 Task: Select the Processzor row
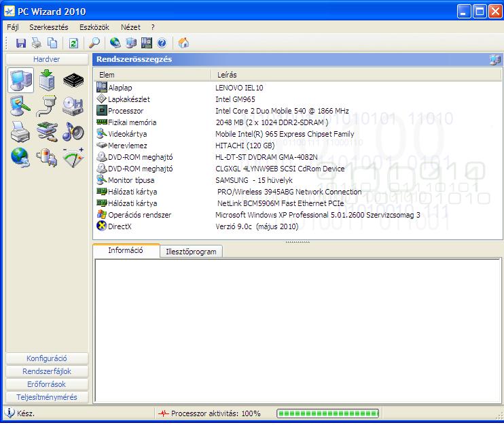298,111
